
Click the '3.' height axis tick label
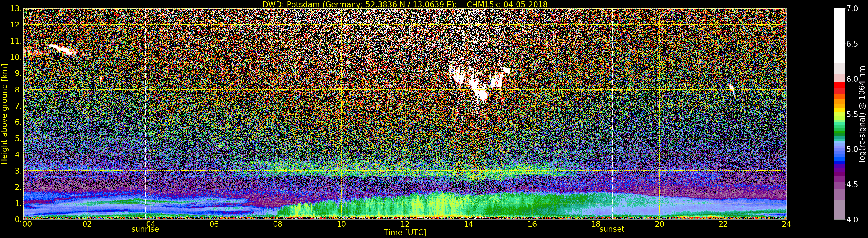(18, 171)
